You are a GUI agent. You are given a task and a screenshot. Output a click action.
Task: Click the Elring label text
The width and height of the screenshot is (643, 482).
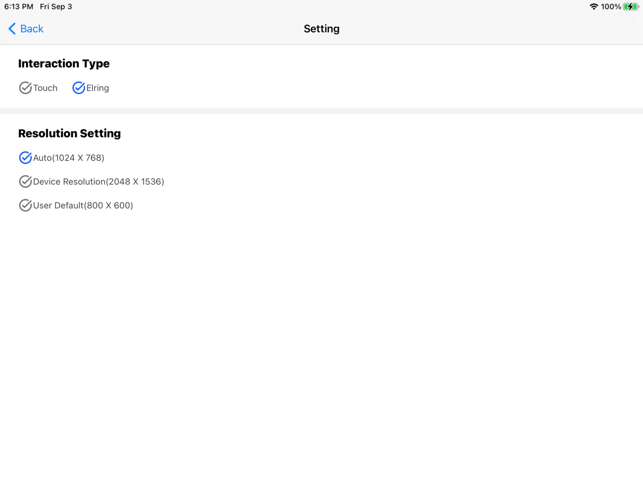(98, 88)
